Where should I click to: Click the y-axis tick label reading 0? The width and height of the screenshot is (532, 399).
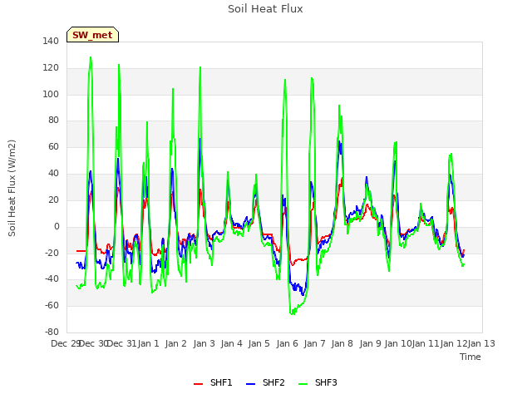(x=57, y=226)
